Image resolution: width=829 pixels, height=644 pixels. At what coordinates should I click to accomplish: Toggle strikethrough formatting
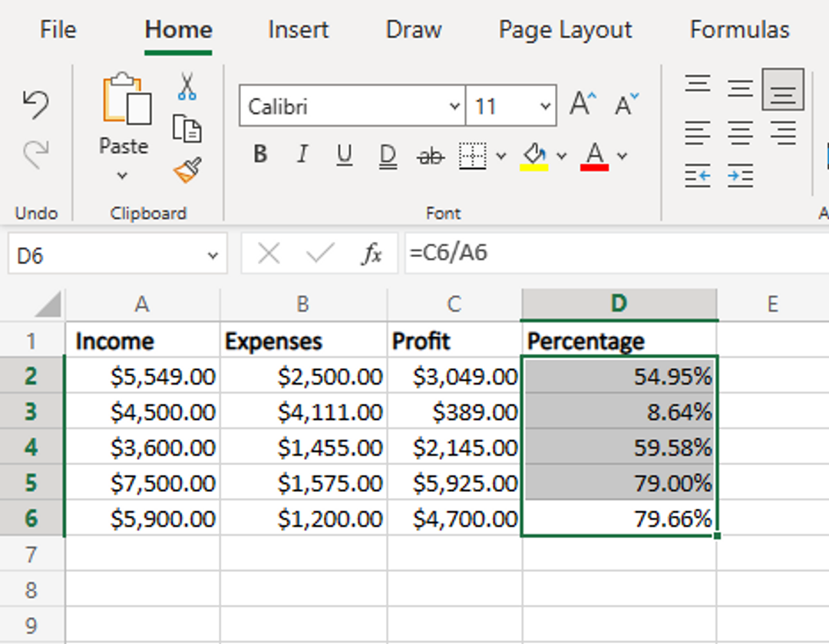point(429,154)
